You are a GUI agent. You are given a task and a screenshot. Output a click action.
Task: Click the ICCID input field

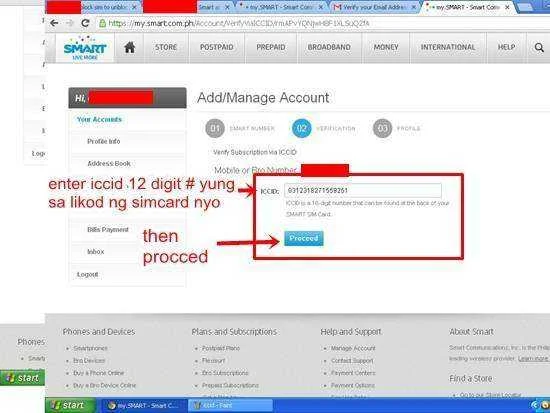coord(363,191)
